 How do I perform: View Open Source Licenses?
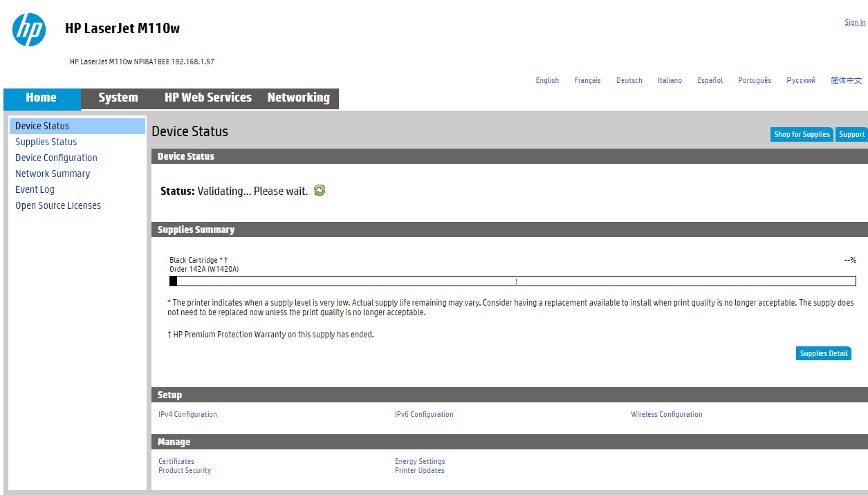[58, 205]
